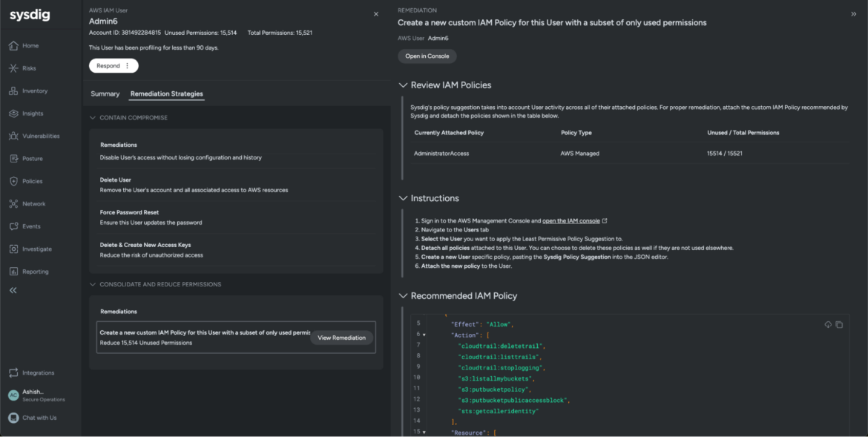Click Total Permissions: 15,521 text
The height and width of the screenshot is (437, 868).
coord(280,33)
